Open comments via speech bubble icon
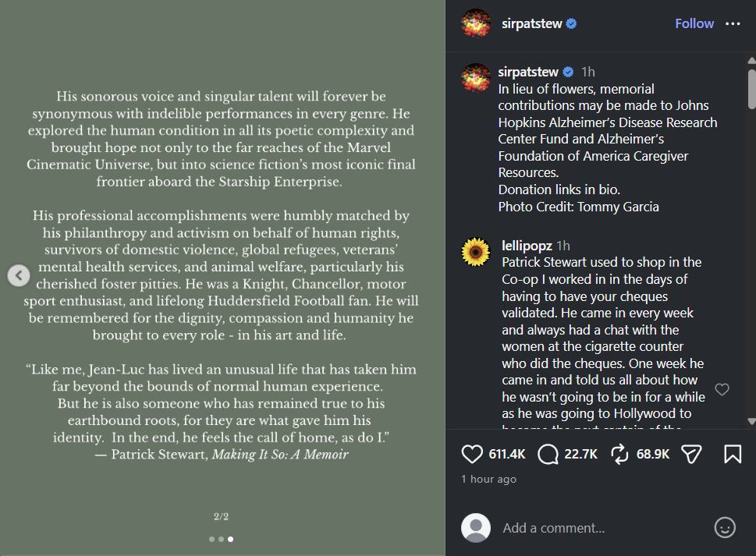The height and width of the screenshot is (556, 756). pyautogui.click(x=548, y=454)
